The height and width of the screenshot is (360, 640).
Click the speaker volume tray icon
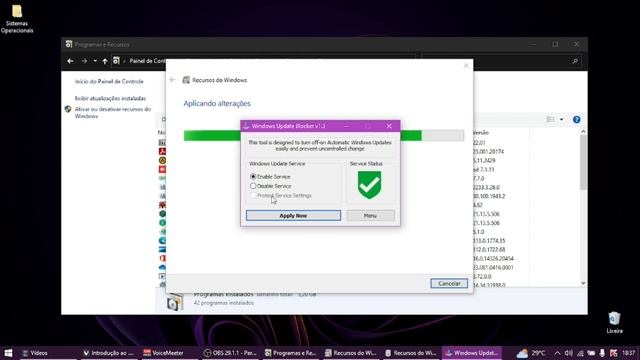569,353
